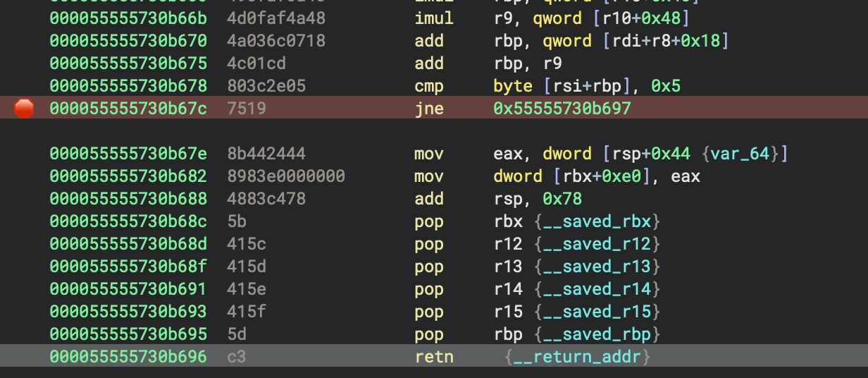868x378 pixels.
Task: Click opcode bytes 415c
Action: click(x=247, y=244)
